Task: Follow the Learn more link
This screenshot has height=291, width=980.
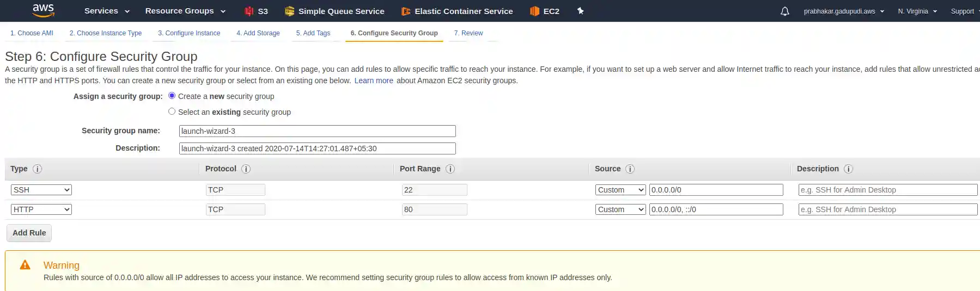Action: pos(374,81)
